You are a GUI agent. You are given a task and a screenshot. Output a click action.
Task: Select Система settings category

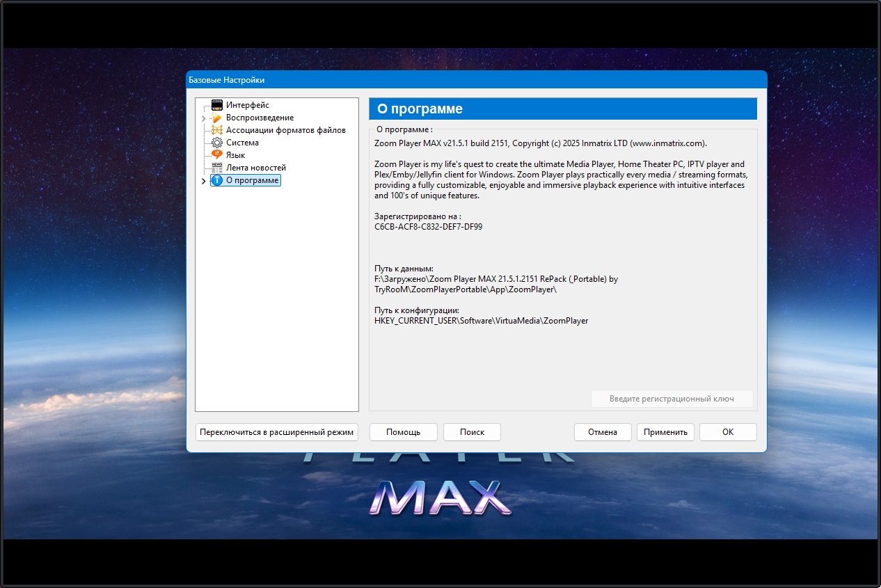tap(242, 143)
